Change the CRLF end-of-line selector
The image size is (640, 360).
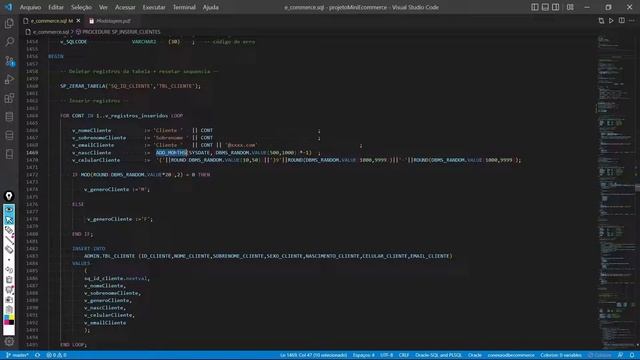[404, 355]
